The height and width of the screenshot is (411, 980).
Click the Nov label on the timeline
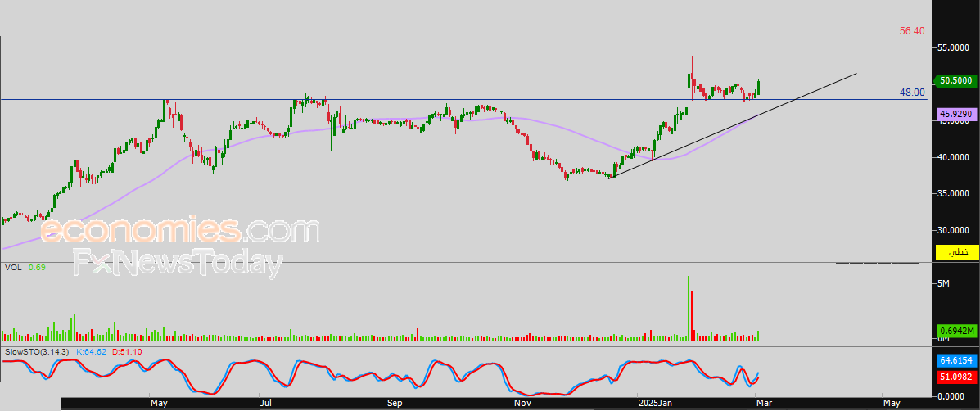tap(521, 404)
